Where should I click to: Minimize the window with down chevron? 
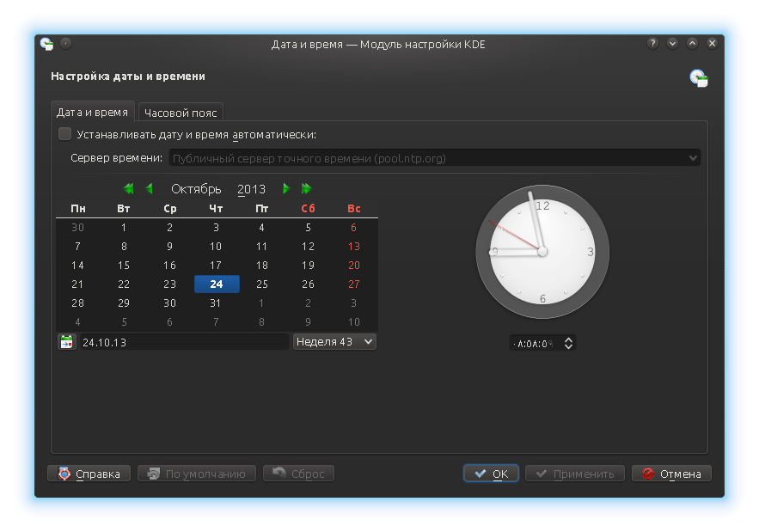[672, 44]
